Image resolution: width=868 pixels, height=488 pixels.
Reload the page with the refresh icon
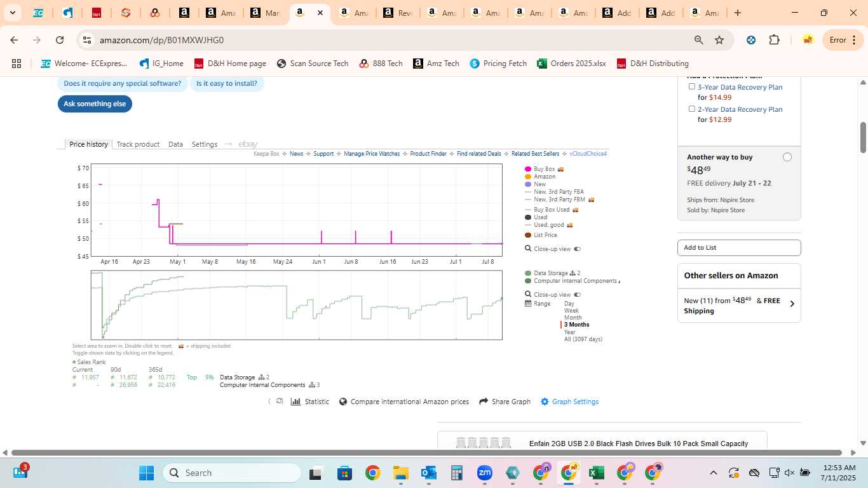coord(60,40)
